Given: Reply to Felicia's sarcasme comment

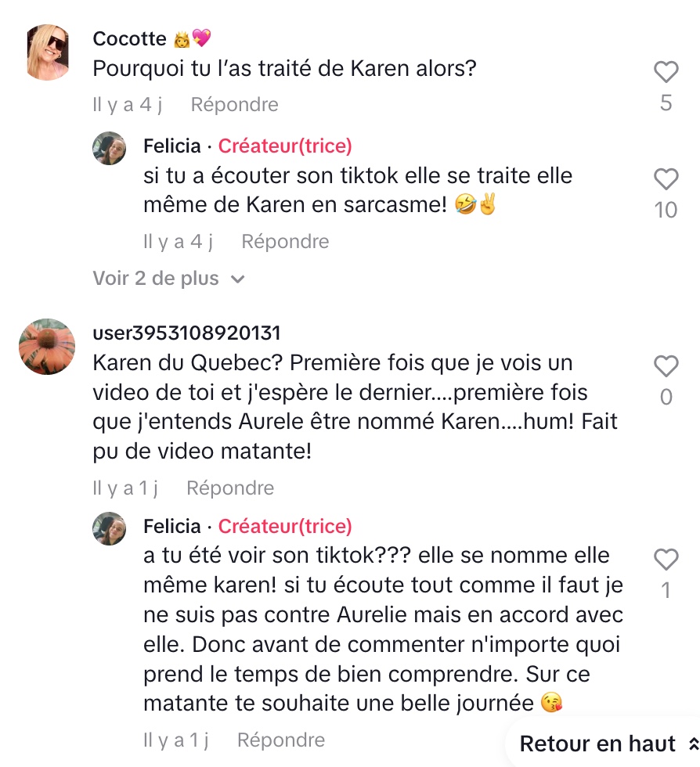Looking at the screenshot, I should coord(285,242).
